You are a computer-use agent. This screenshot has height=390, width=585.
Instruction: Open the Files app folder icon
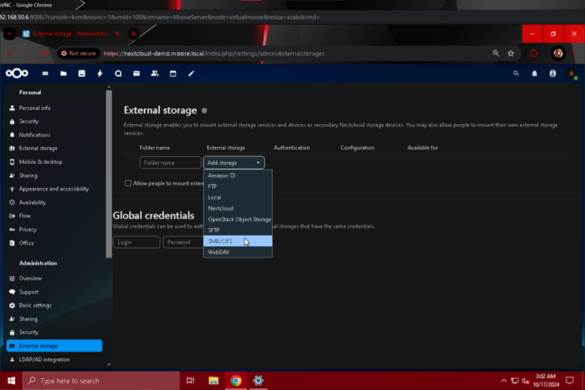click(63, 74)
